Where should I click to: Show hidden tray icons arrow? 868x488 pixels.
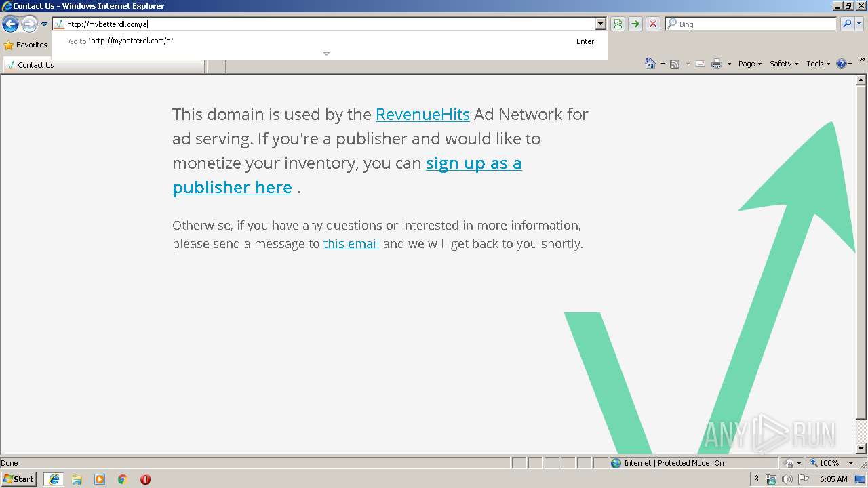pos(757,479)
